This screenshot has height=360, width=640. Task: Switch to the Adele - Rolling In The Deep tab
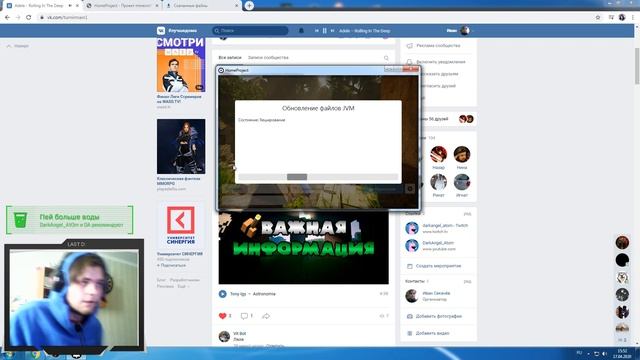[x=39, y=6]
